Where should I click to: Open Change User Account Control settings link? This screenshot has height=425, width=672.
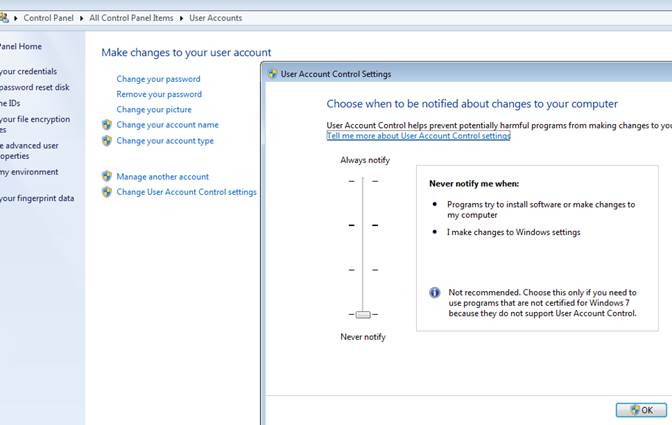tap(186, 192)
